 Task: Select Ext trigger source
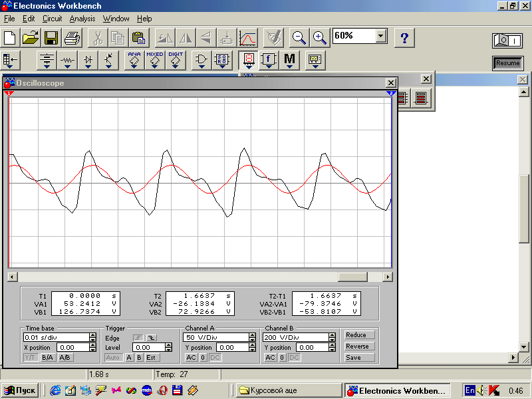pyautogui.click(x=152, y=358)
